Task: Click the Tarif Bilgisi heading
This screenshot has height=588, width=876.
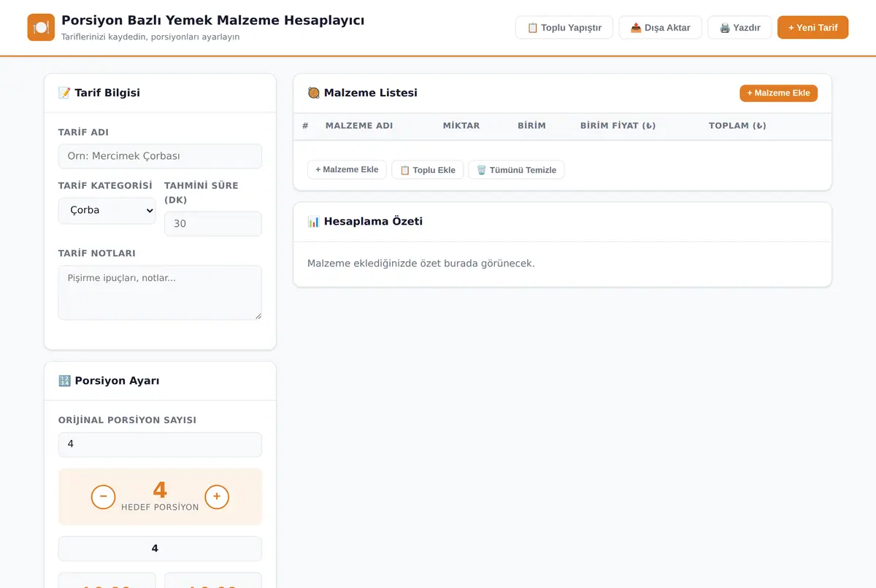Action: point(99,93)
